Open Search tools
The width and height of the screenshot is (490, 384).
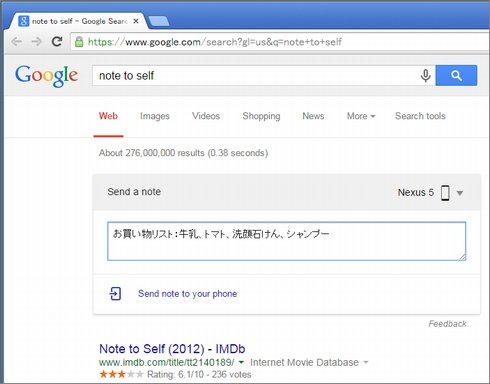[x=420, y=116]
